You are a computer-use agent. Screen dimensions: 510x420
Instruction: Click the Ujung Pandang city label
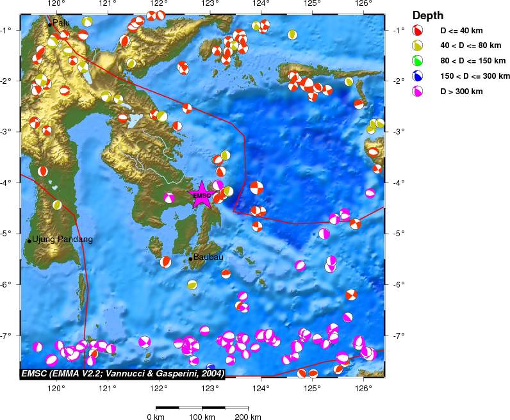click(63, 240)
